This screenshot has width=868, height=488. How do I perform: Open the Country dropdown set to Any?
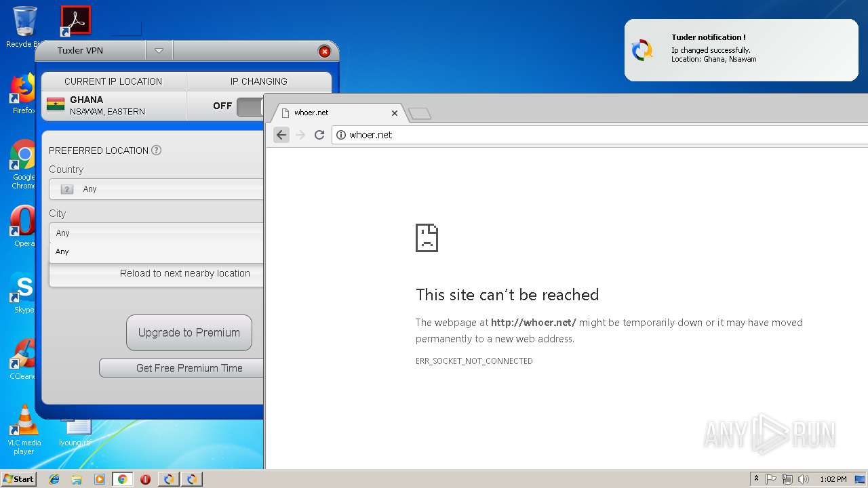click(x=156, y=189)
